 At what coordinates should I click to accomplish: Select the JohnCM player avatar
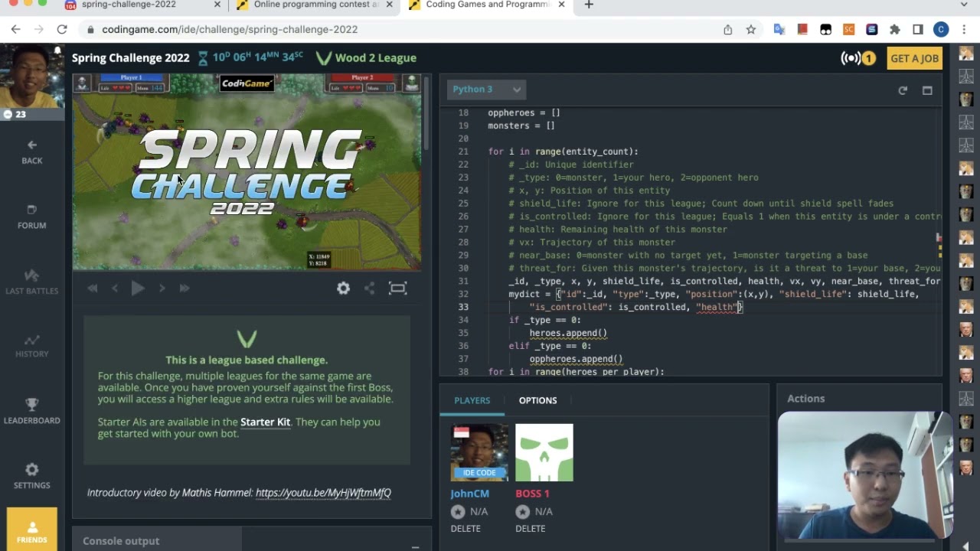(x=479, y=452)
